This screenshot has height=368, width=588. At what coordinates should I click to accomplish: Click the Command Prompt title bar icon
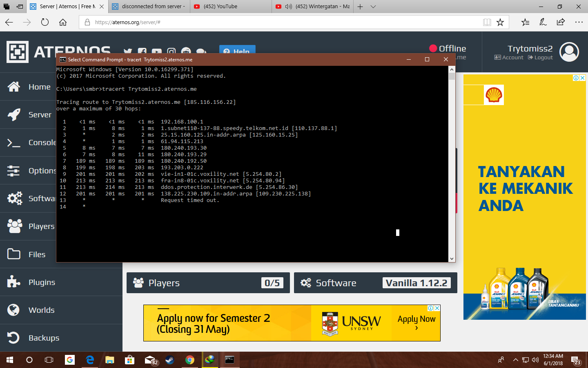click(x=63, y=60)
